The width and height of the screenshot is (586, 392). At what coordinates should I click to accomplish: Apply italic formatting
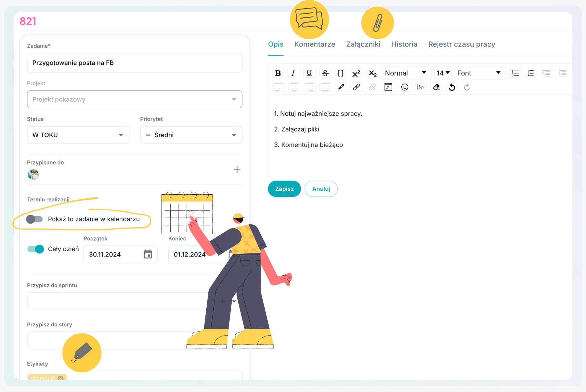click(293, 73)
